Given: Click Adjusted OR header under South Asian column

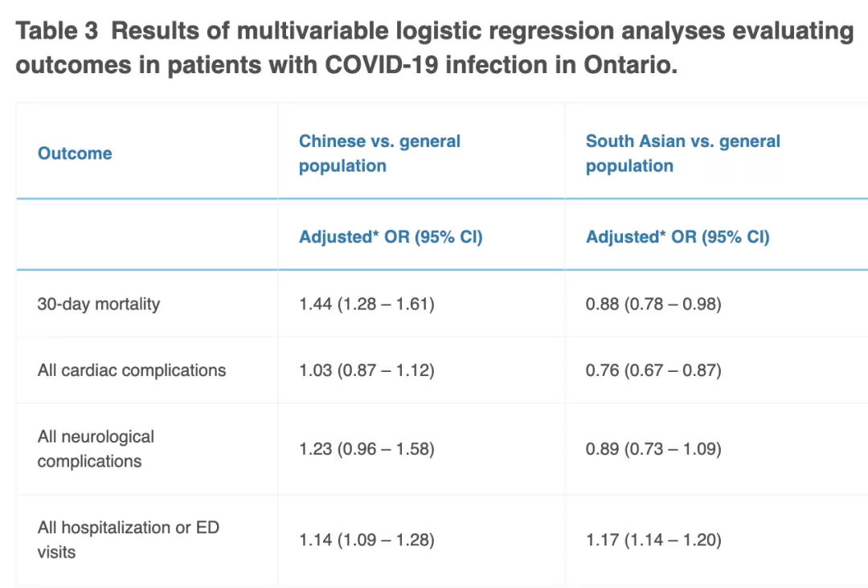Looking at the screenshot, I should point(678,237).
